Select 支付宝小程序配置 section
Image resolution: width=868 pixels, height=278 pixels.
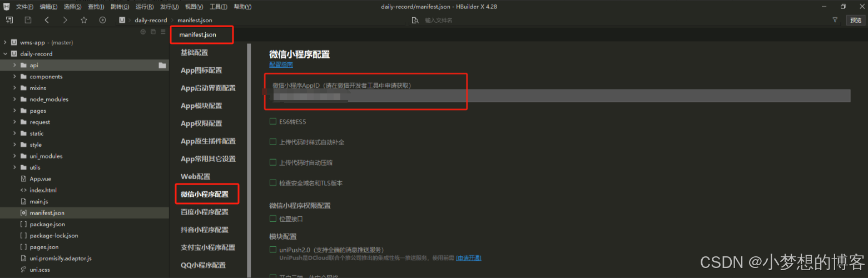(208, 247)
